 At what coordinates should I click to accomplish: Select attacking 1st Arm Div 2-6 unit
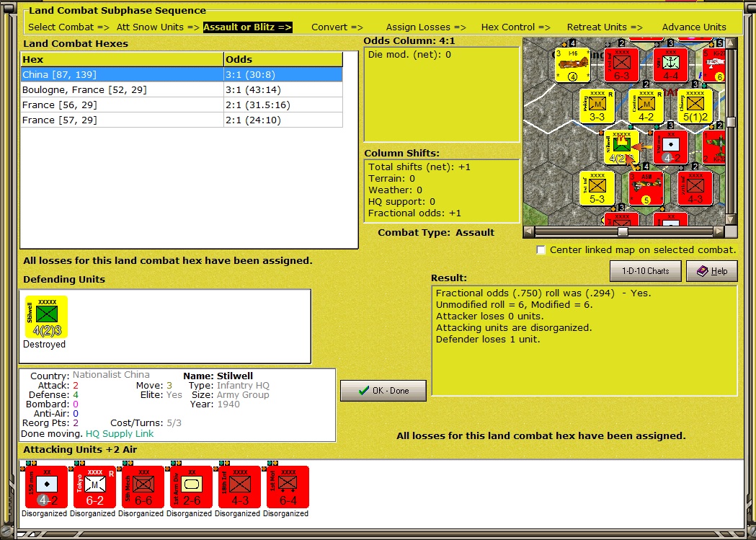click(192, 487)
